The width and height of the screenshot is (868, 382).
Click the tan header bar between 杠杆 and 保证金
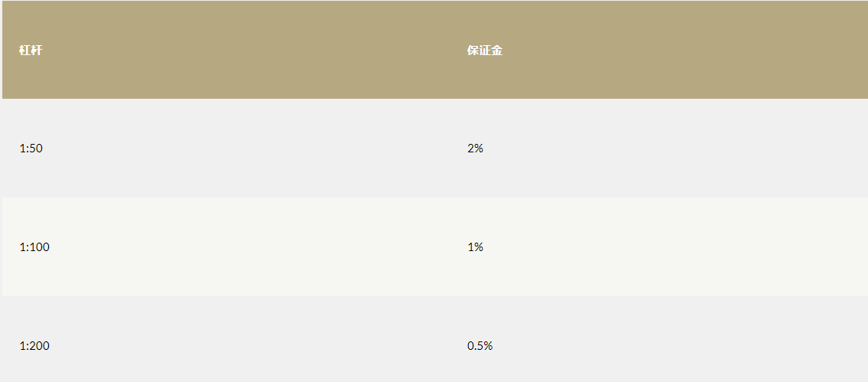254,51
